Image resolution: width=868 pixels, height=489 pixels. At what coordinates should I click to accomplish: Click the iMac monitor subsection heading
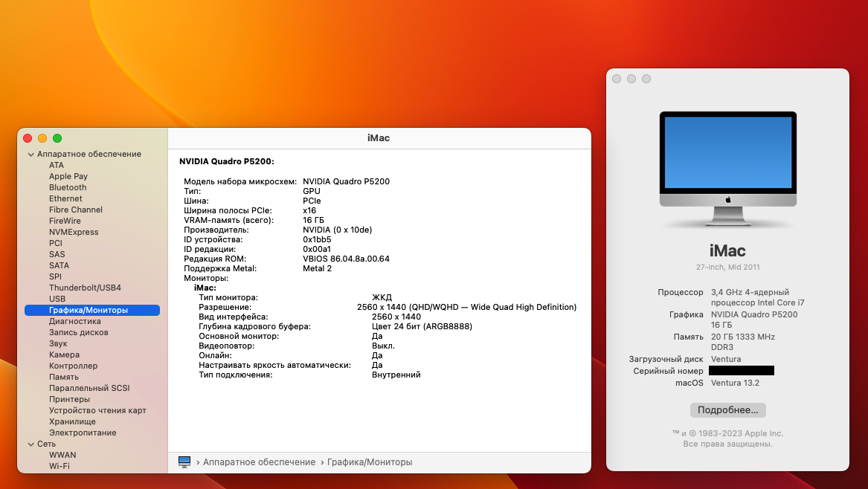point(205,288)
